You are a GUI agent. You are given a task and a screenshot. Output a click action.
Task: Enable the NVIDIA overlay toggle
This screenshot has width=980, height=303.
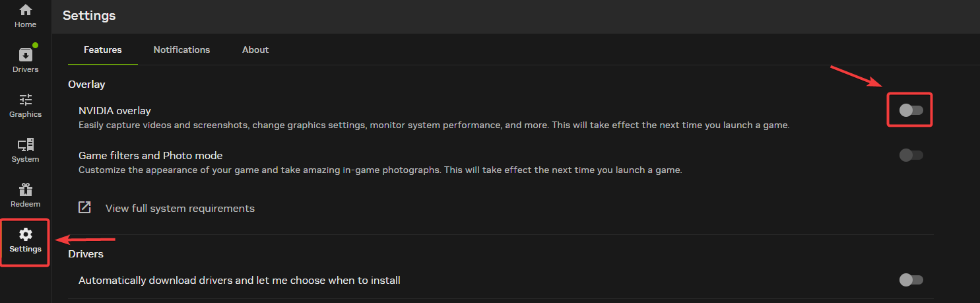(911, 110)
